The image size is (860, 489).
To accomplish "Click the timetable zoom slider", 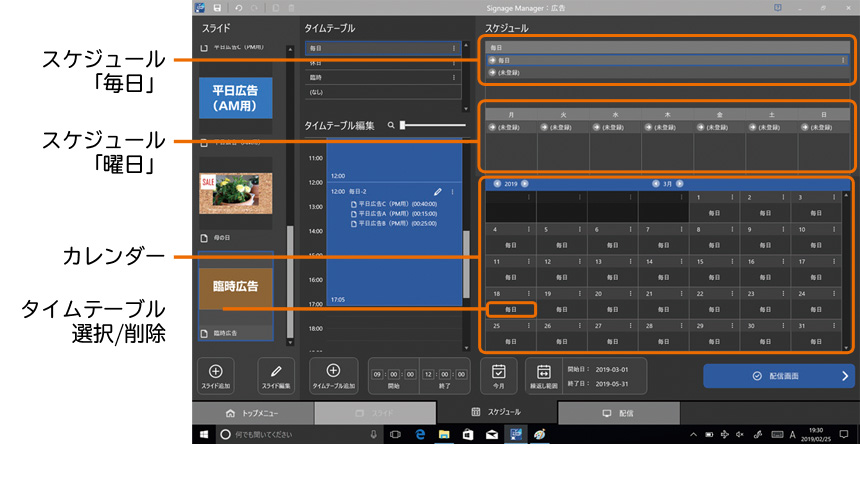I will tap(402, 125).
